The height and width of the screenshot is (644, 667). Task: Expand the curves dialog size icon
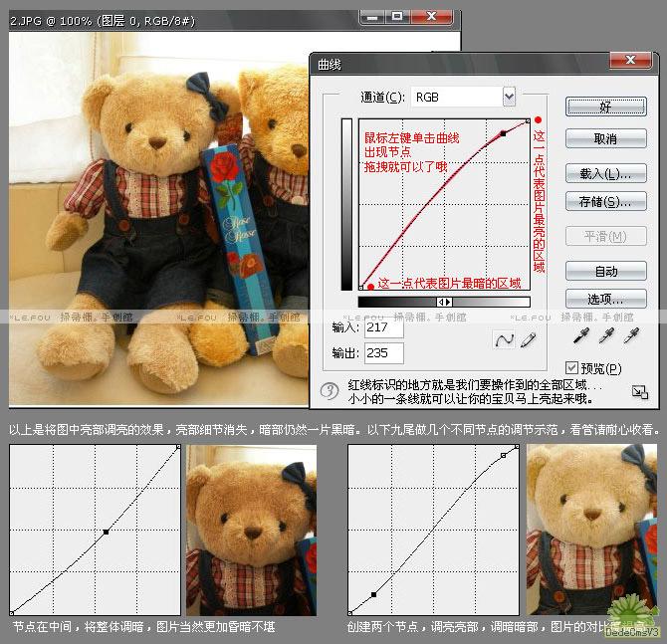pos(640,392)
